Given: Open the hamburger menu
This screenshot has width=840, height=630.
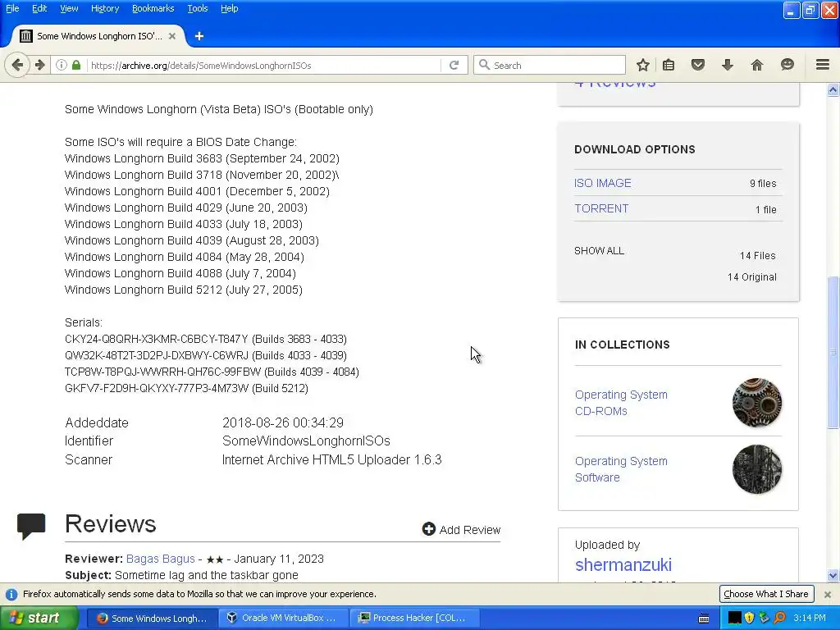Looking at the screenshot, I should 823,65.
